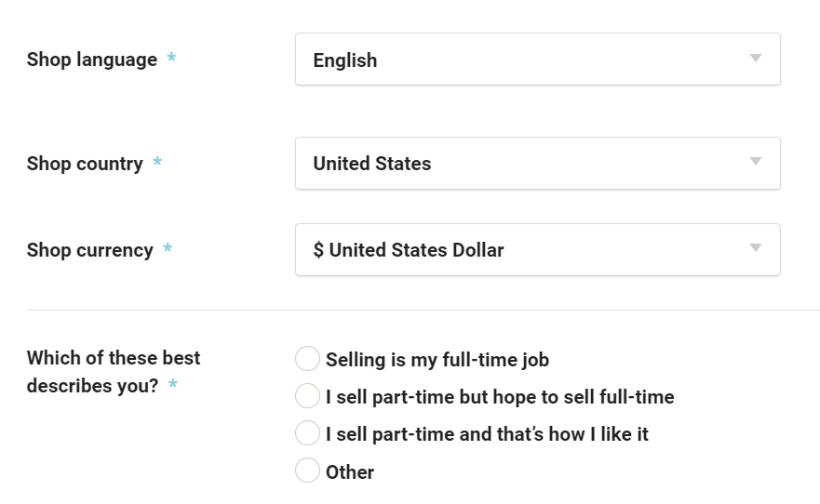Click the 'Shop language' field label
The width and height of the screenshot is (820, 504).
coord(92,60)
